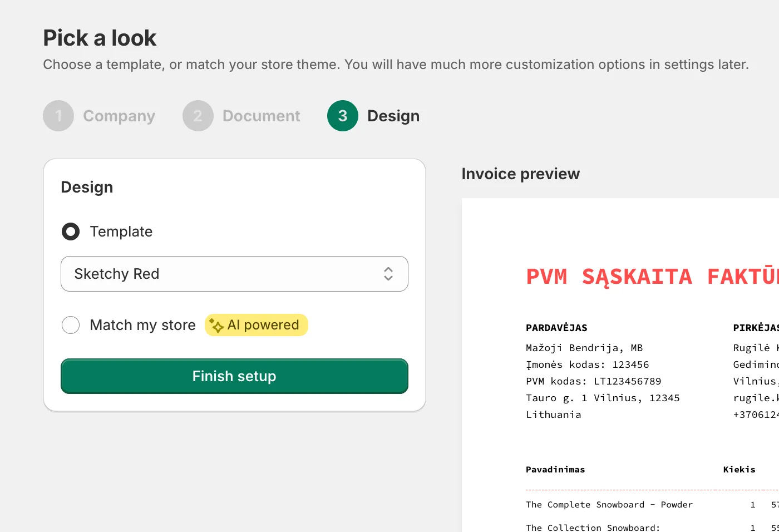Viewport: 779px width, 532px height.
Task: Click Tauro g. 1 Vilnius, 12345 address
Action: [603, 398]
